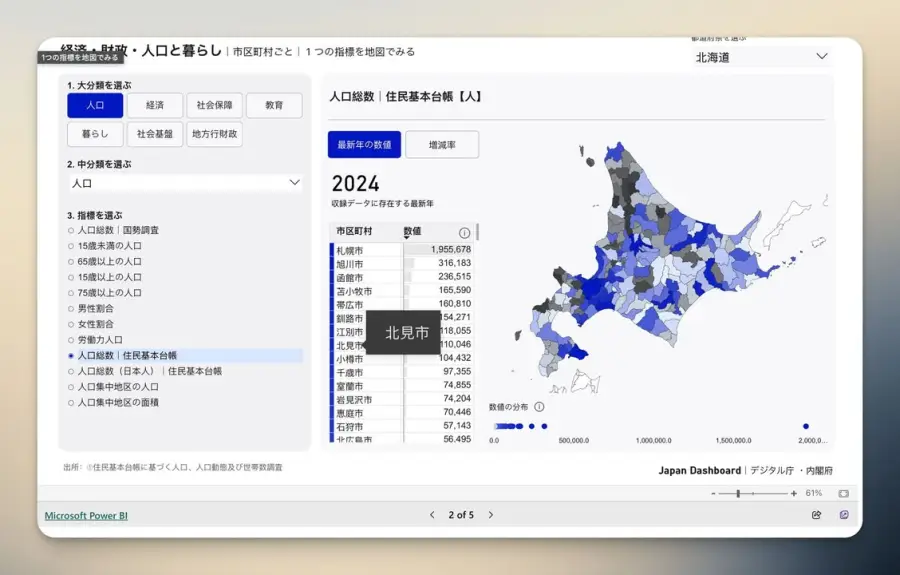The height and width of the screenshot is (575, 900).
Task: Select radio 労働力人口
Action: [x=95, y=340]
